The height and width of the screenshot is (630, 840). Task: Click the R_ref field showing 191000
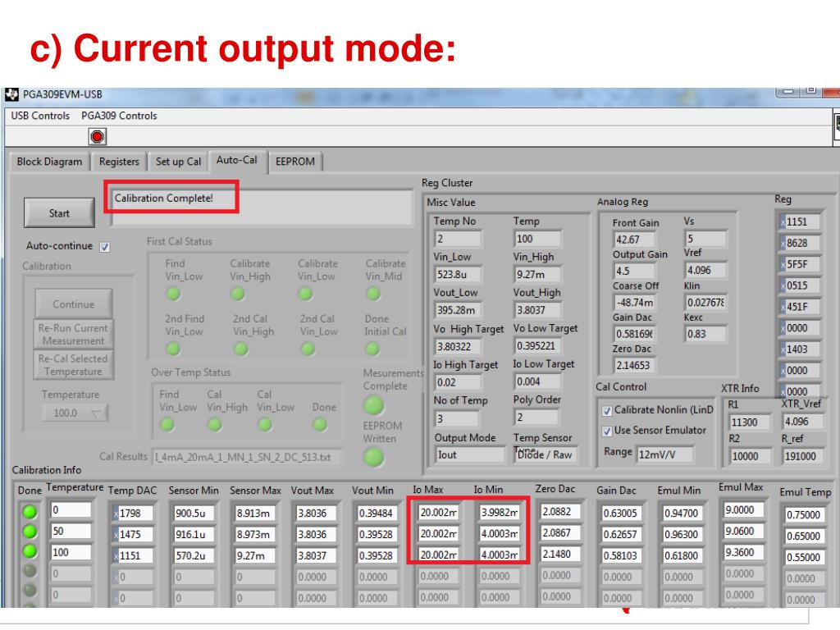coord(802,456)
